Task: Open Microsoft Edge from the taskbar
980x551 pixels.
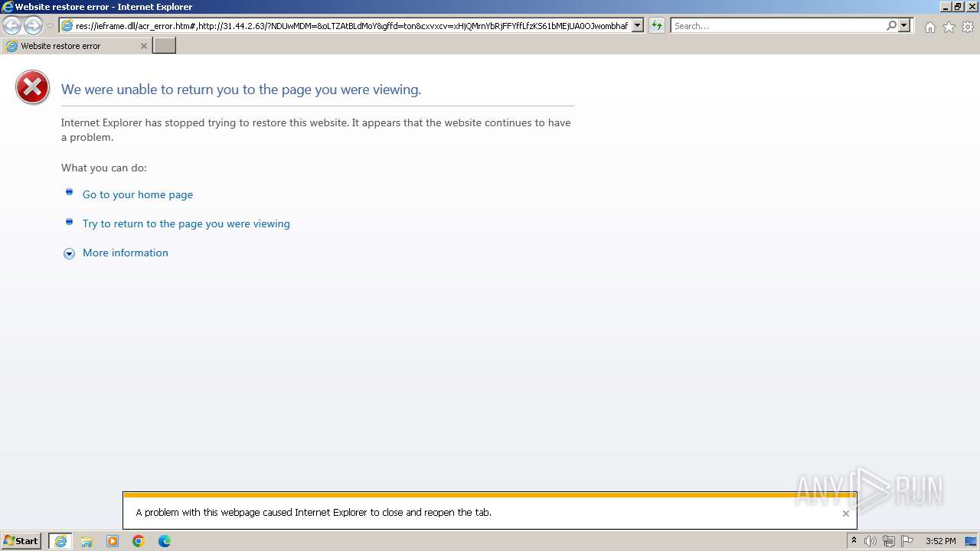Action: (x=165, y=541)
